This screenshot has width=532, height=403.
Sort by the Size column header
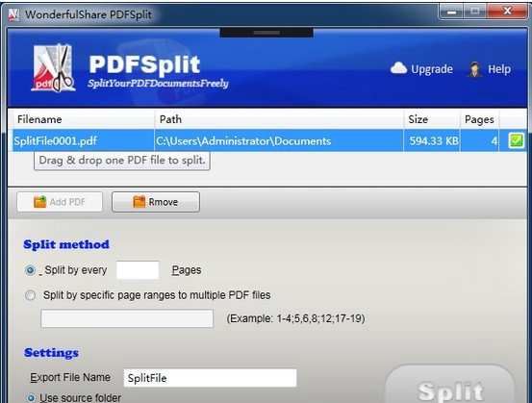coord(432,119)
